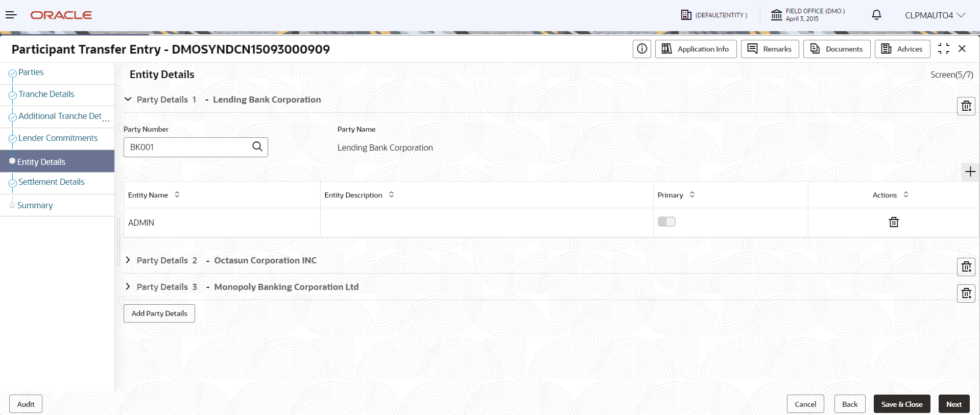Sort by Entity Name column
Screen dimensions: 980x415
coord(177,194)
